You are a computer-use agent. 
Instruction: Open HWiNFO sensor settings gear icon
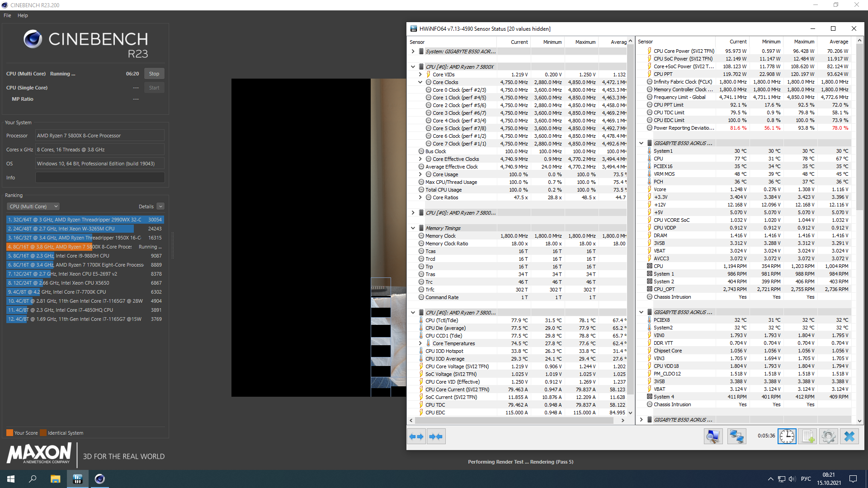tap(828, 436)
